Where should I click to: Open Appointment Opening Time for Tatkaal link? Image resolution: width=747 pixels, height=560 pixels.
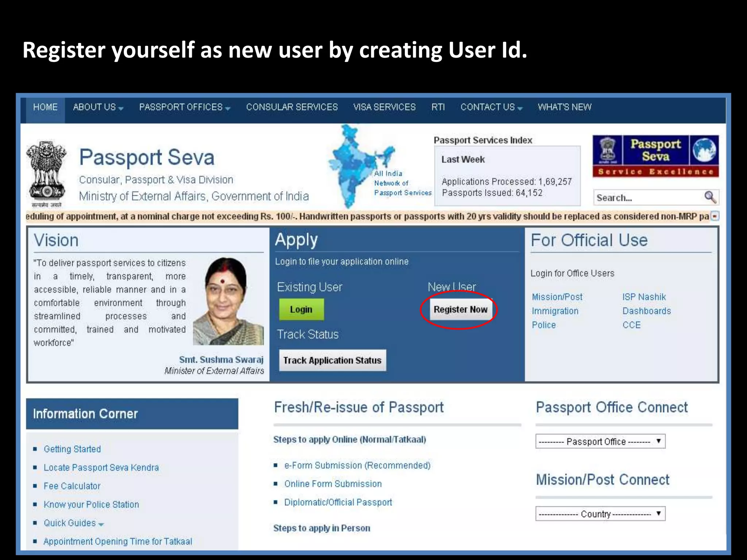coord(118,541)
